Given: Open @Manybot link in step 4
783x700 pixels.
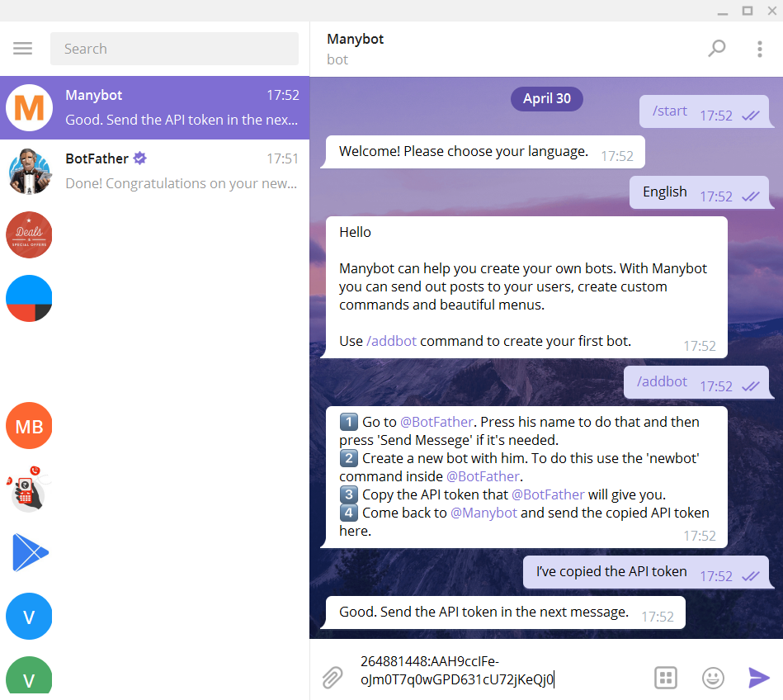Looking at the screenshot, I should 483,513.
